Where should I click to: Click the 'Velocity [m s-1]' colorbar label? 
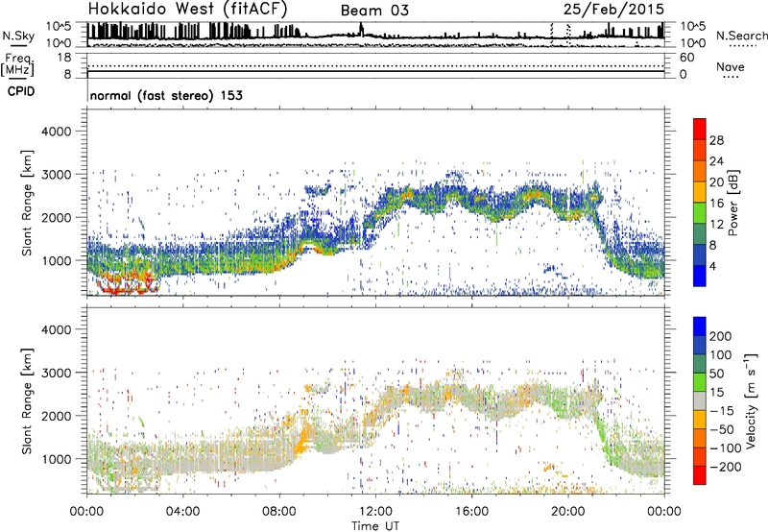751,400
